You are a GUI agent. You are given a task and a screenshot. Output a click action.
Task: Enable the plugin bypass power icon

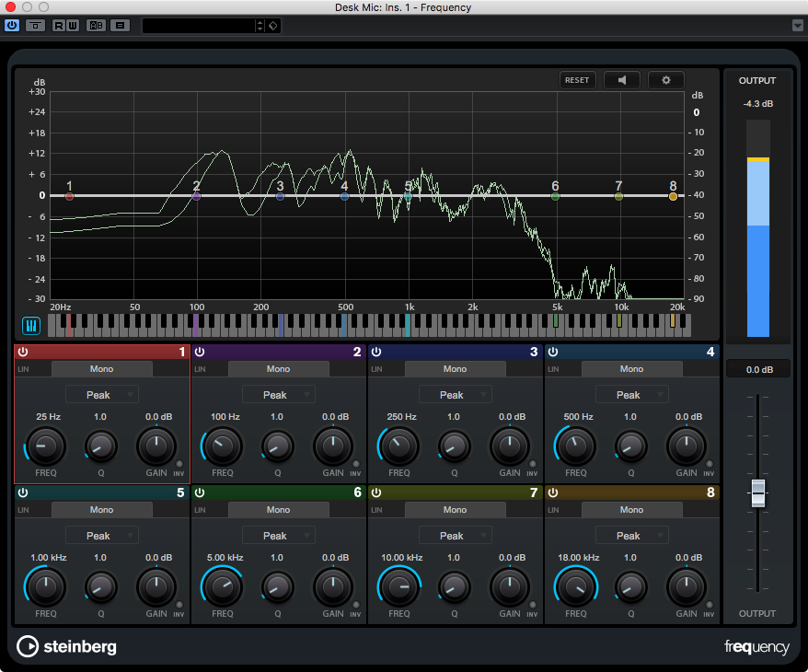click(x=12, y=25)
